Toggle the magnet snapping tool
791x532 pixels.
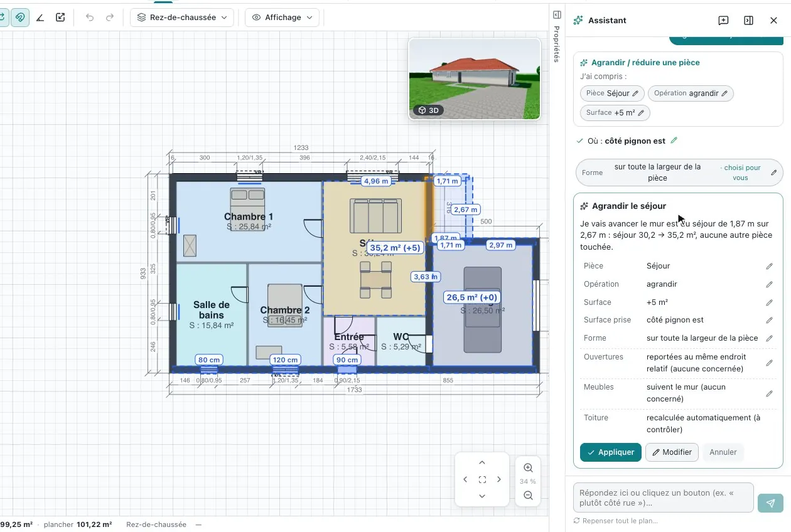tap(20, 18)
